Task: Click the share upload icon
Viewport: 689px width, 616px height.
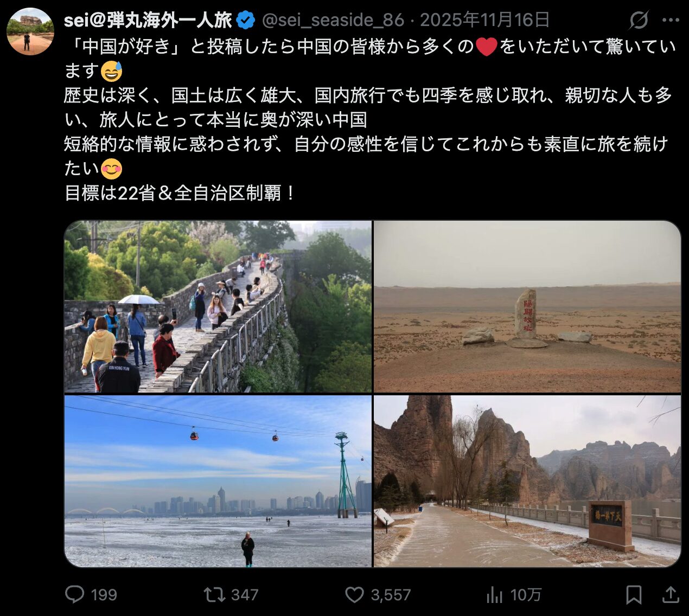Action: (671, 595)
